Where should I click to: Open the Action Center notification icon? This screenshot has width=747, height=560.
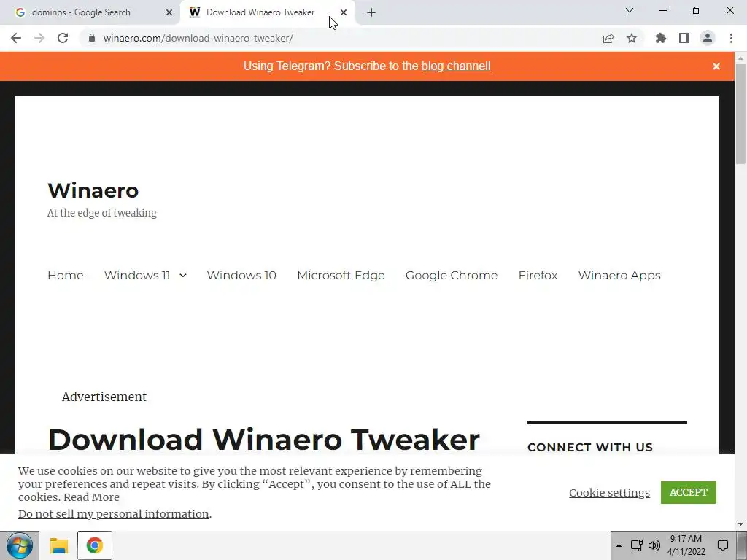tap(723, 545)
